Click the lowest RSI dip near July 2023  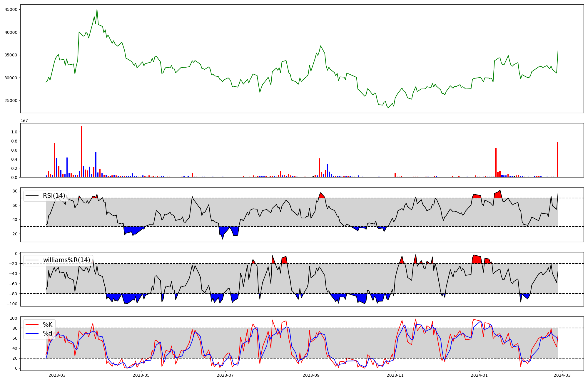[x=223, y=238]
